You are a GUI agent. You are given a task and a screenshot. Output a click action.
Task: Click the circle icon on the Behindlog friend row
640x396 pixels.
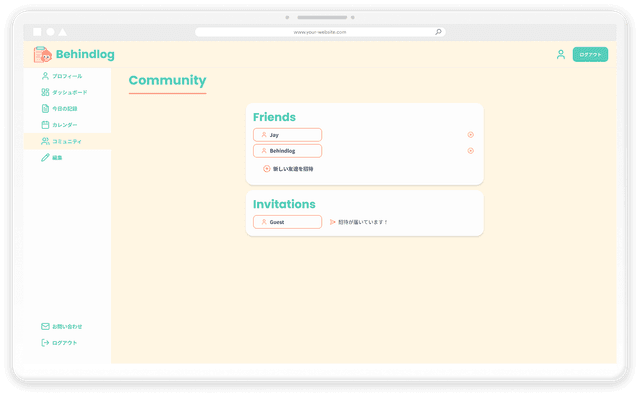(x=471, y=151)
